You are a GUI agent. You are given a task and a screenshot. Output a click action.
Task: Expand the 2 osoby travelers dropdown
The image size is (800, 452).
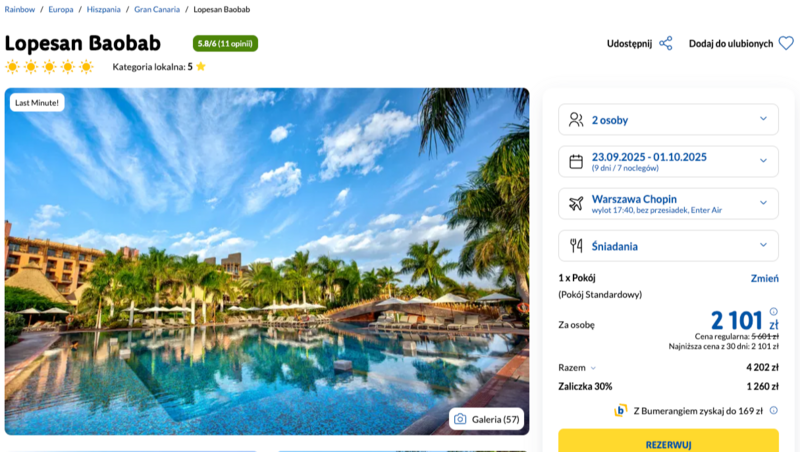point(668,119)
